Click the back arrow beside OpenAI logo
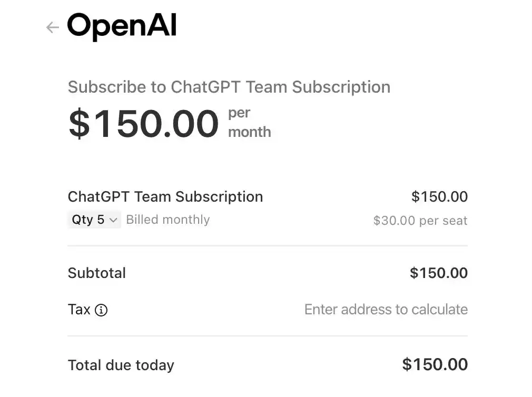This screenshot has height=397, width=532. pos(52,27)
